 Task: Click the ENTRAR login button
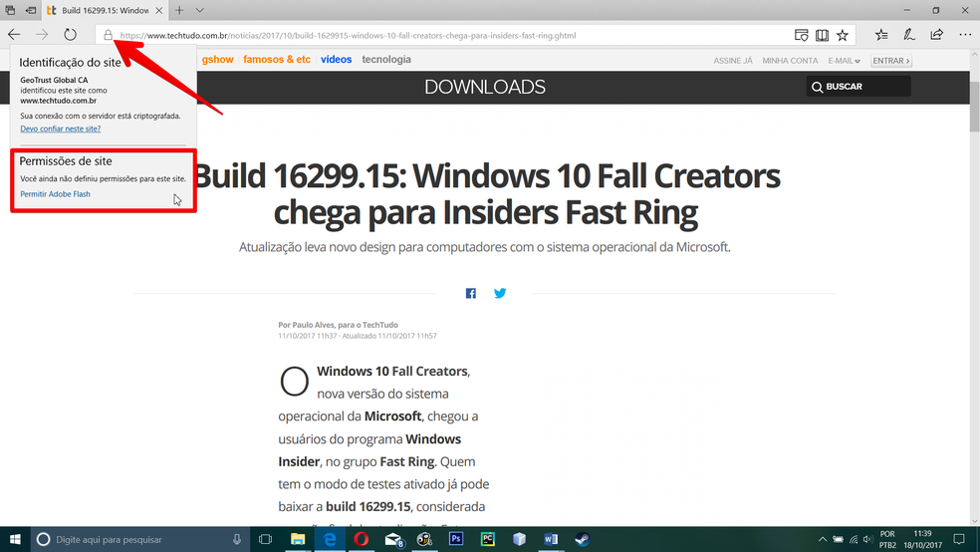(891, 61)
